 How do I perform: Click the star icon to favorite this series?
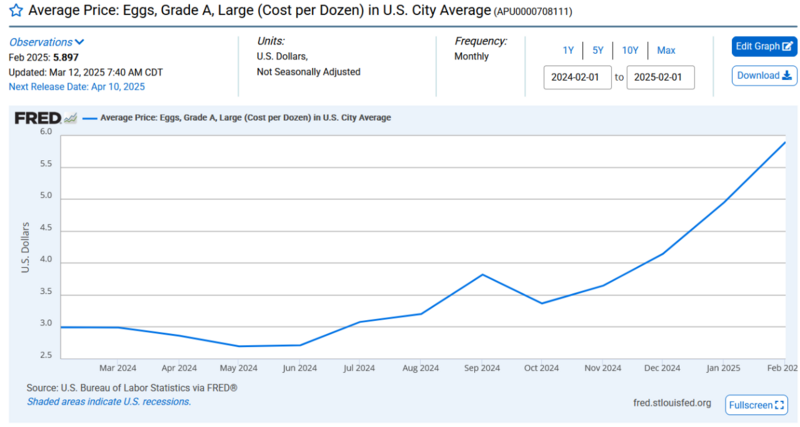15,11
